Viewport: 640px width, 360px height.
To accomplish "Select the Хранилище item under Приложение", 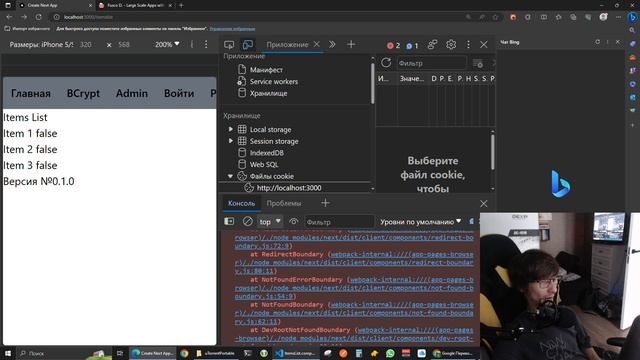I will [x=269, y=93].
